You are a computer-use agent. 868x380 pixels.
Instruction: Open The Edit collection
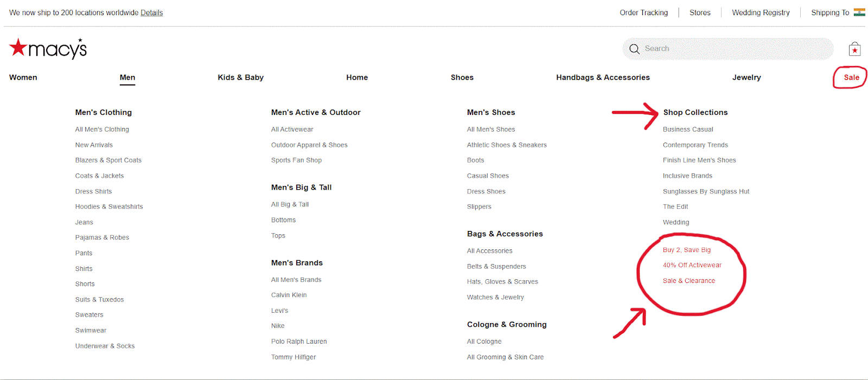click(x=675, y=207)
